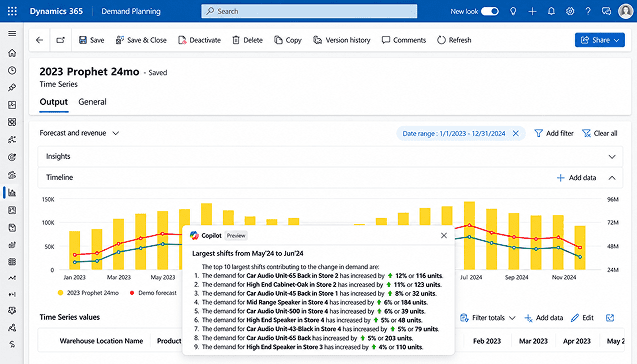This screenshot has width=637, height=364.
Task: Open Comments
Action: click(x=404, y=40)
